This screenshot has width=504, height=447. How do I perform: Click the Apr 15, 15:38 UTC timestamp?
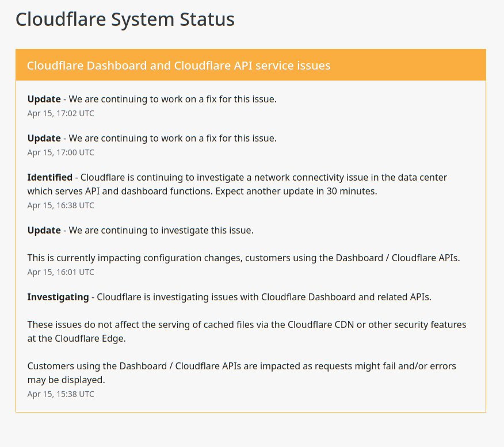(61, 394)
